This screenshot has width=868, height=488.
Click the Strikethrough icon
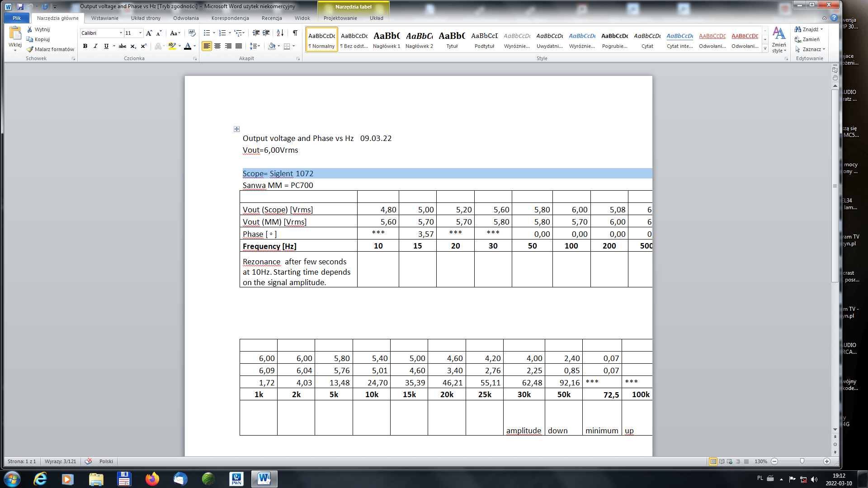(x=123, y=46)
